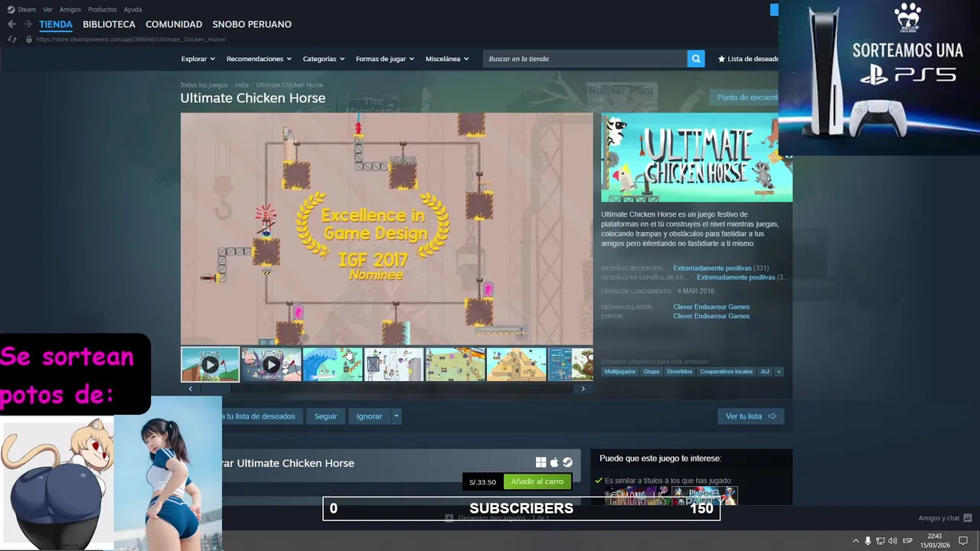Open the Amigos y chat icon
980x551 pixels.
[968, 518]
